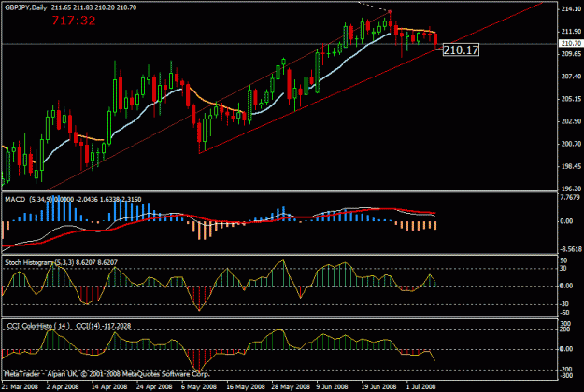Click the 16 May 2008 date label
584x392 pixels.
(x=246, y=386)
